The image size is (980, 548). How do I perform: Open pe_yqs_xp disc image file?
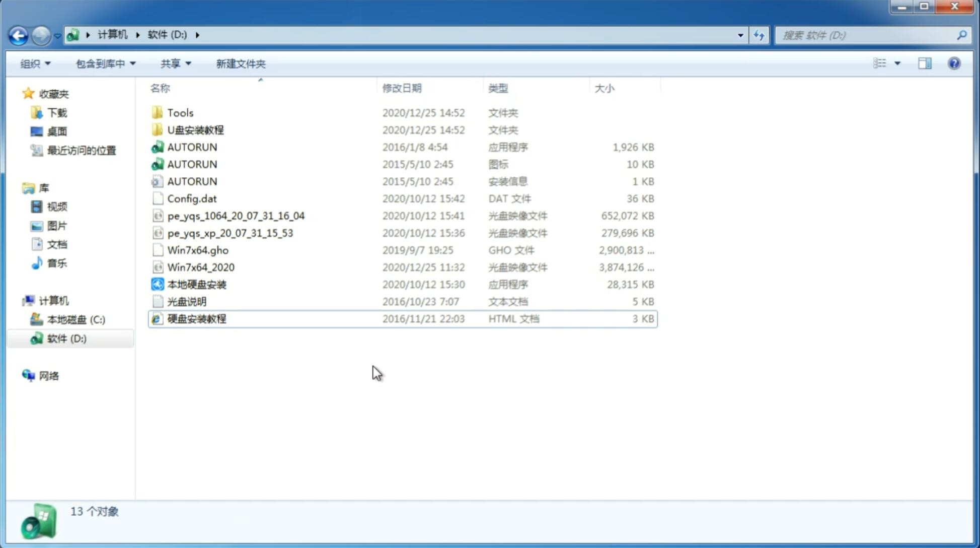[230, 233]
